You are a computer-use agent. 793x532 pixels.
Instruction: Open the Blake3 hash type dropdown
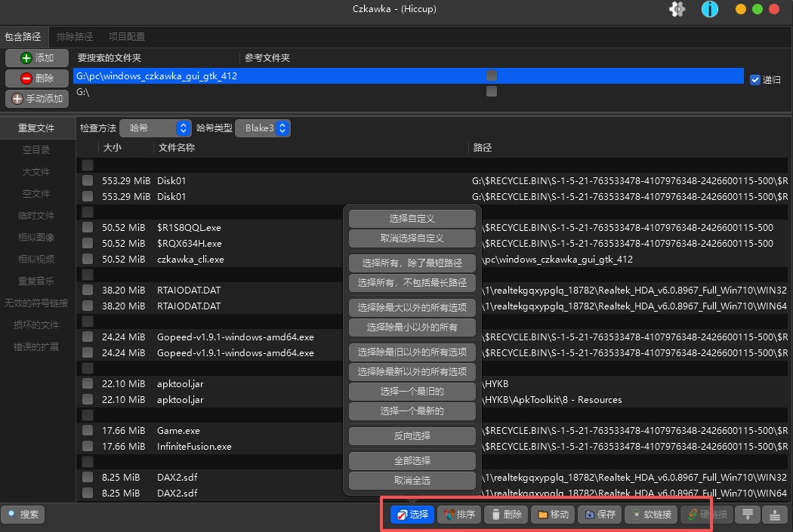click(263, 128)
